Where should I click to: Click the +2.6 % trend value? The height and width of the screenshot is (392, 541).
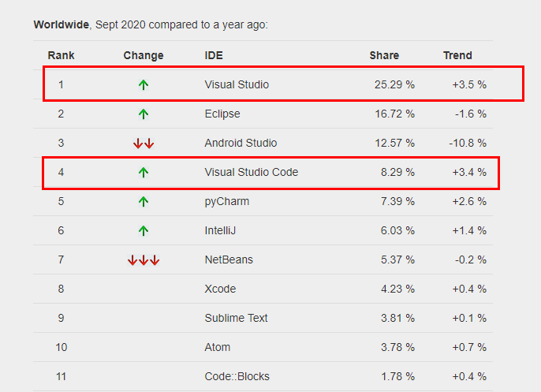point(469,202)
